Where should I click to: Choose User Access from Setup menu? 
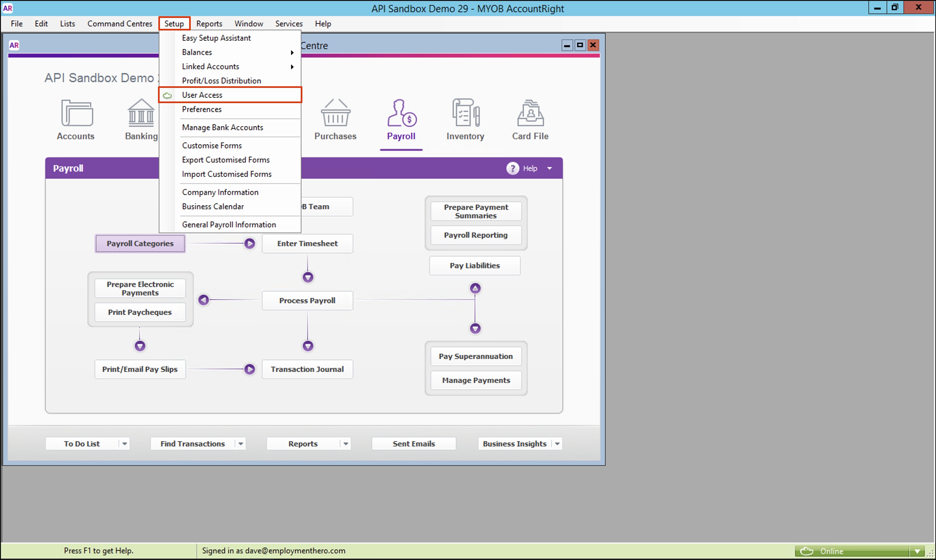(x=202, y=95)
